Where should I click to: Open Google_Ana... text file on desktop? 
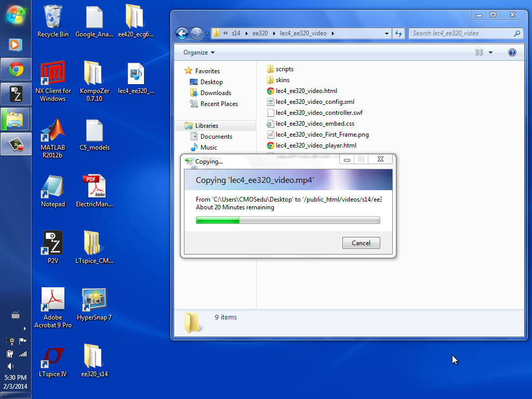(x=95, y=21)
